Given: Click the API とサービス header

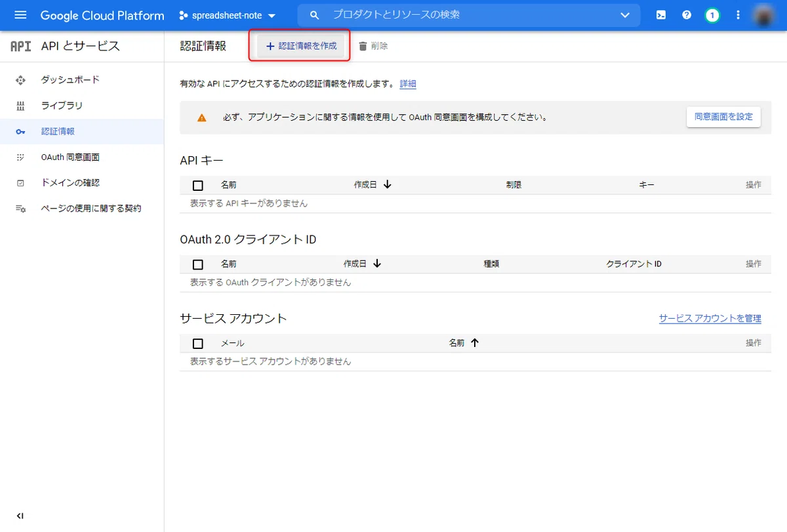Looking at the screenshot, I should coord(81,46).
